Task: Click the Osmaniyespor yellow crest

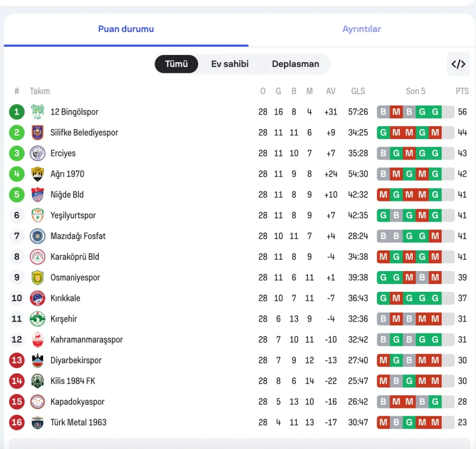Action: (x=38, y=277)
